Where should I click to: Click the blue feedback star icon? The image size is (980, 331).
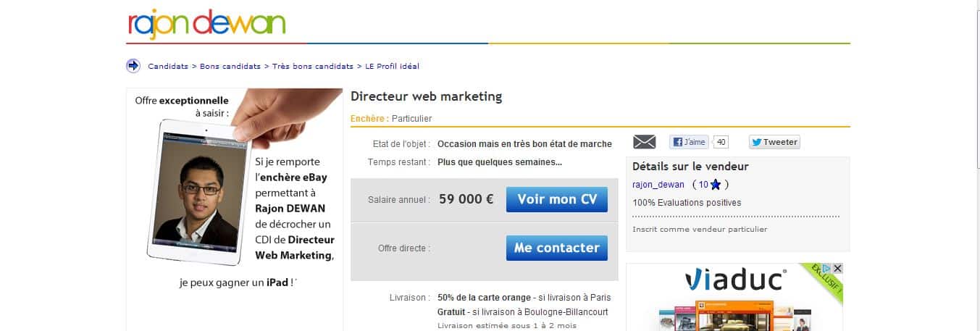(716, 185)
